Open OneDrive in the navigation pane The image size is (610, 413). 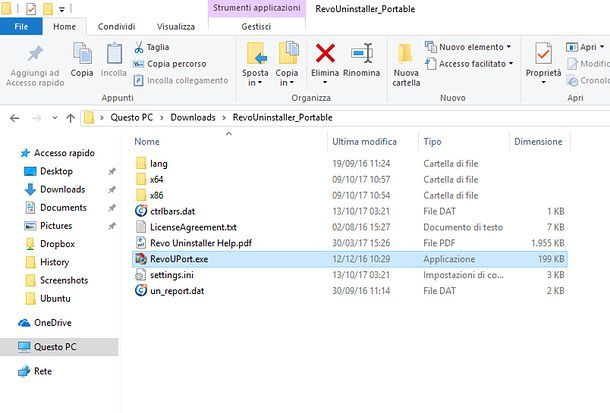pos(45,323)
